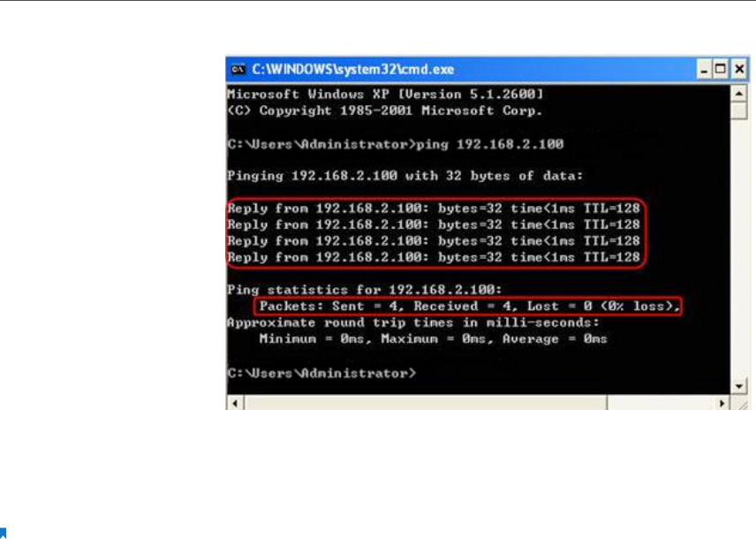Click the last Reply from 192.168.2.100 line

click(x=434, y=257)
